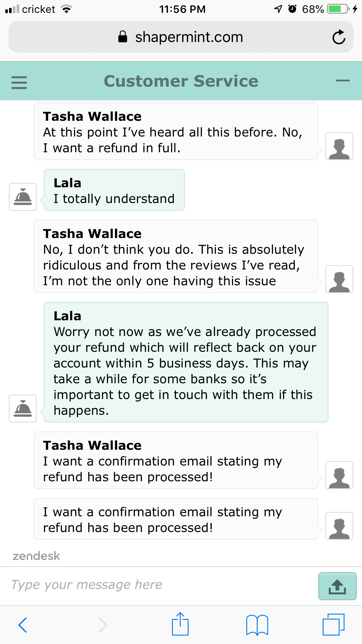This screenshot has width=362, height=644.
Task: Click the padlock icon in address bar
Action: 123,37
